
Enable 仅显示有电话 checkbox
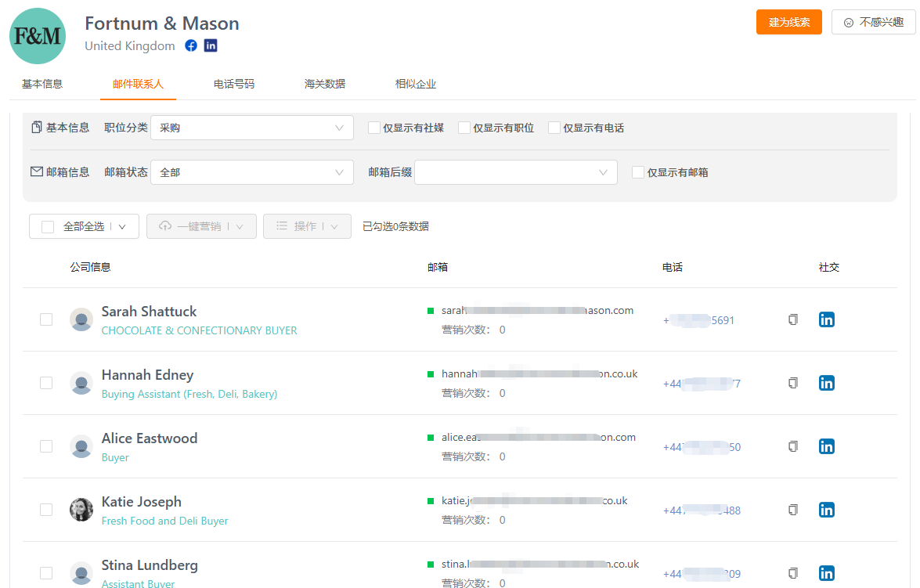pos(554,128)
